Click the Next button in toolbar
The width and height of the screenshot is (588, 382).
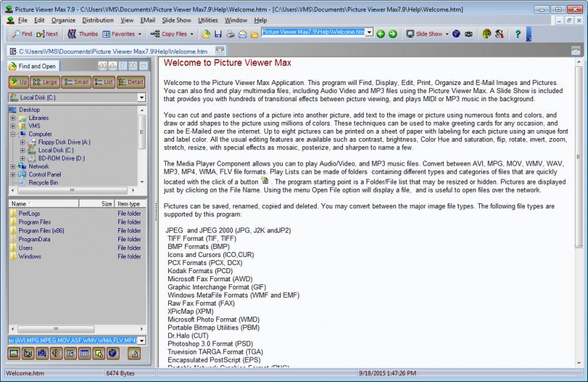(48, 34)
